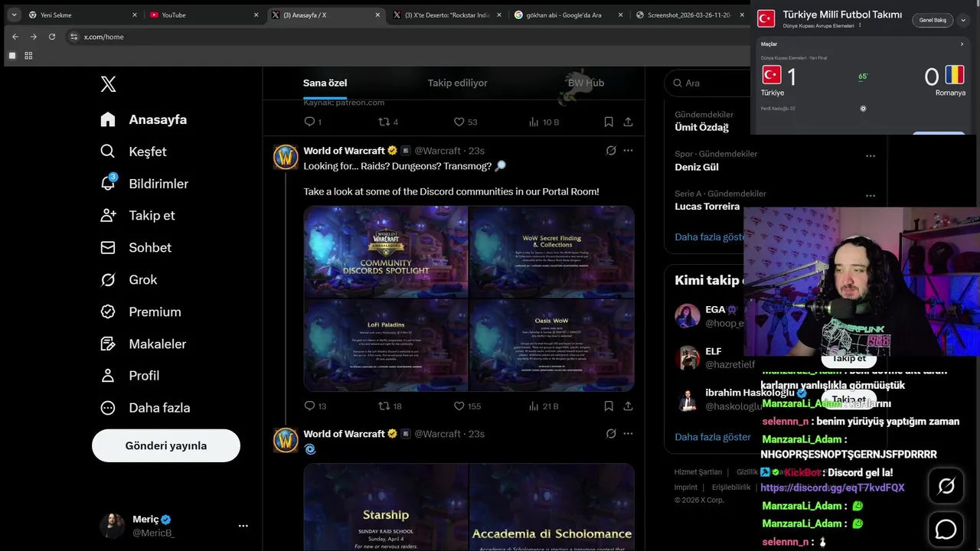Open Anasayfa home from the sidebar

coord(144,119)
